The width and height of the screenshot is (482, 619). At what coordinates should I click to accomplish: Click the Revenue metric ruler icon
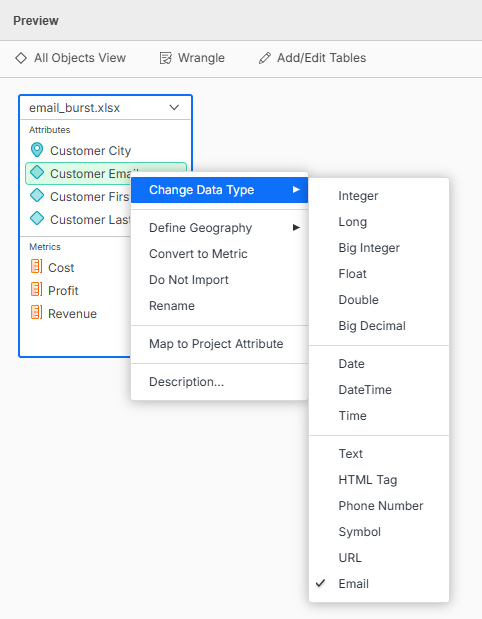coord(36,313)
